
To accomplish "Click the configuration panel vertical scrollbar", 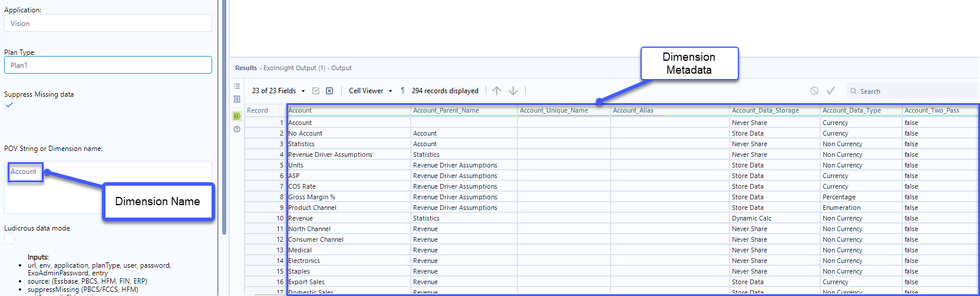I will click(x=224, y=118).
